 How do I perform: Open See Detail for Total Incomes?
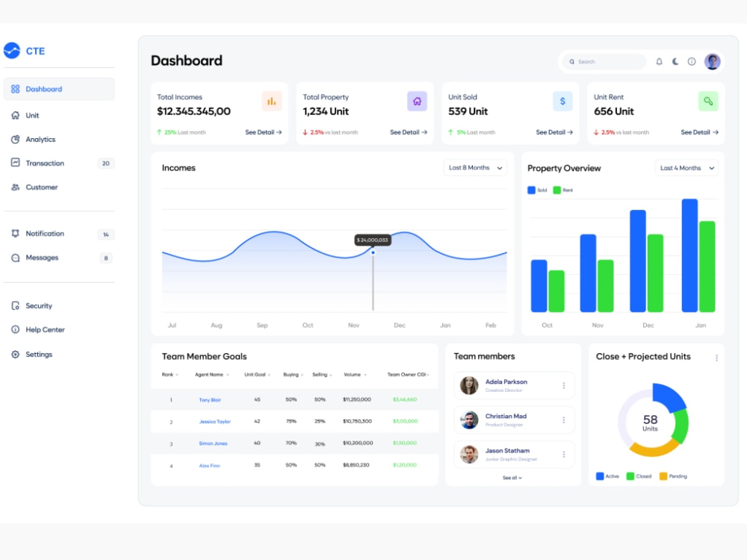pyautogui.click(x=262, y=131)
